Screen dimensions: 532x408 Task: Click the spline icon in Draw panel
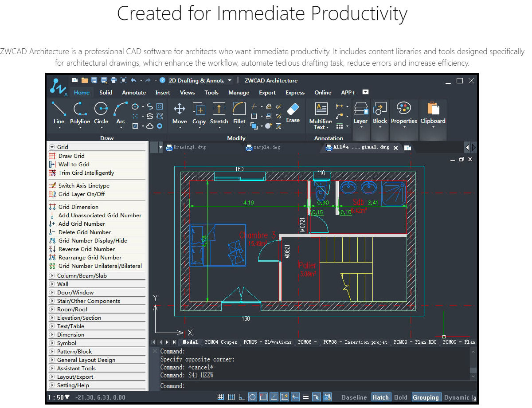pyautogui.click(x=150, y=107)
